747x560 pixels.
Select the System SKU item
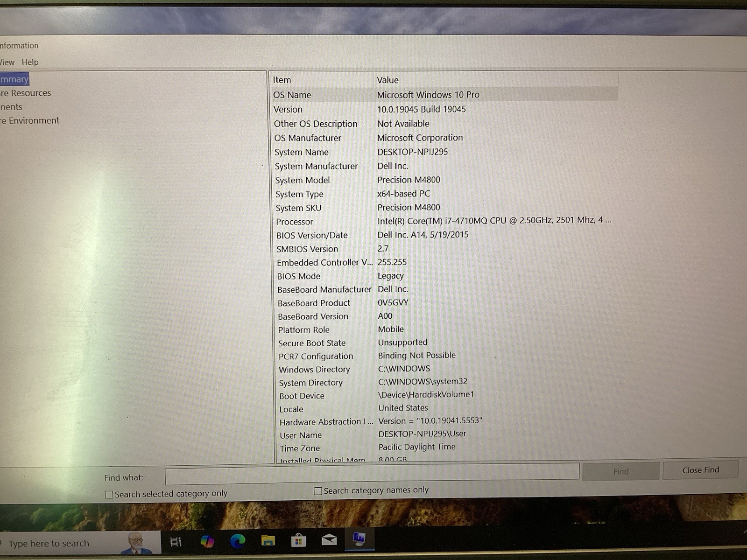tap(299, 208)
